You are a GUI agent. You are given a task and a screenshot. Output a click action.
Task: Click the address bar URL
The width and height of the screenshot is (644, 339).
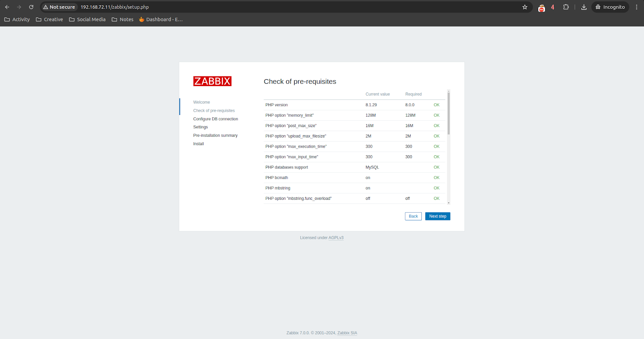tap(115, 7)
